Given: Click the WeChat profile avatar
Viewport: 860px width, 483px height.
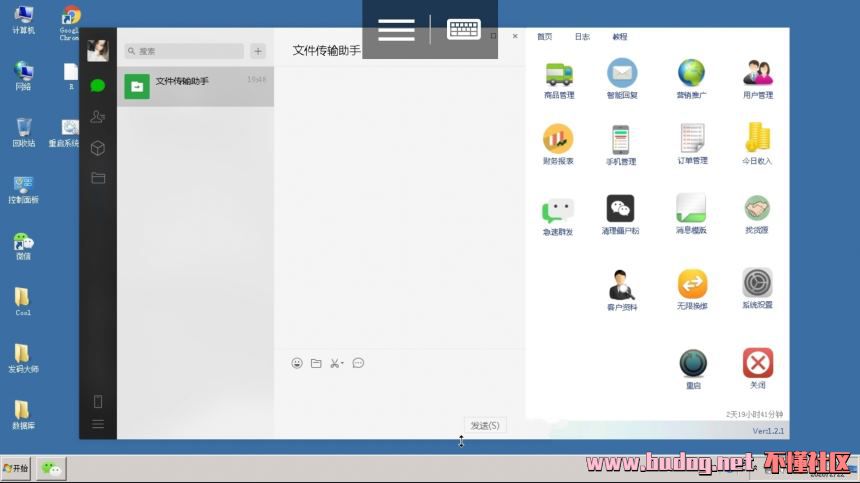Looking at the screenshot, I should coord(98,51).
